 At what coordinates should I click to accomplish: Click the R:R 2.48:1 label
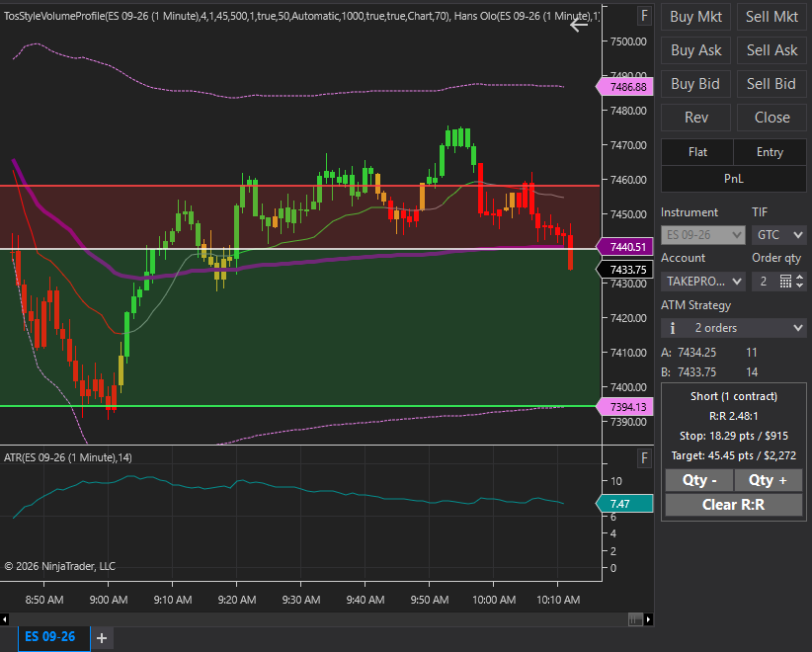click(x=733, y=416)
